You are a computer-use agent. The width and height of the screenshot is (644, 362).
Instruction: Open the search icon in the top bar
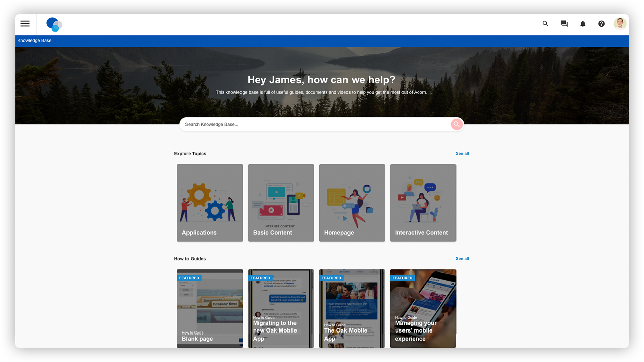(545, 24)
